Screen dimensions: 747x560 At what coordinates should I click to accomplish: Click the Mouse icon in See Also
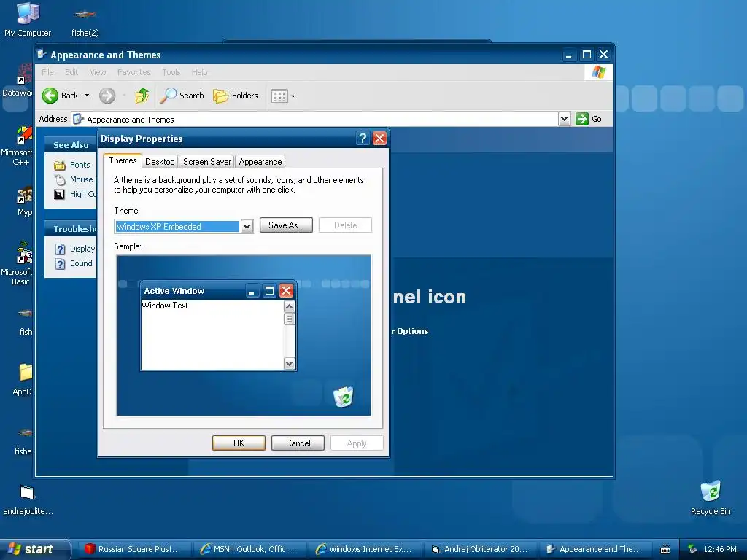coord(60,179)
